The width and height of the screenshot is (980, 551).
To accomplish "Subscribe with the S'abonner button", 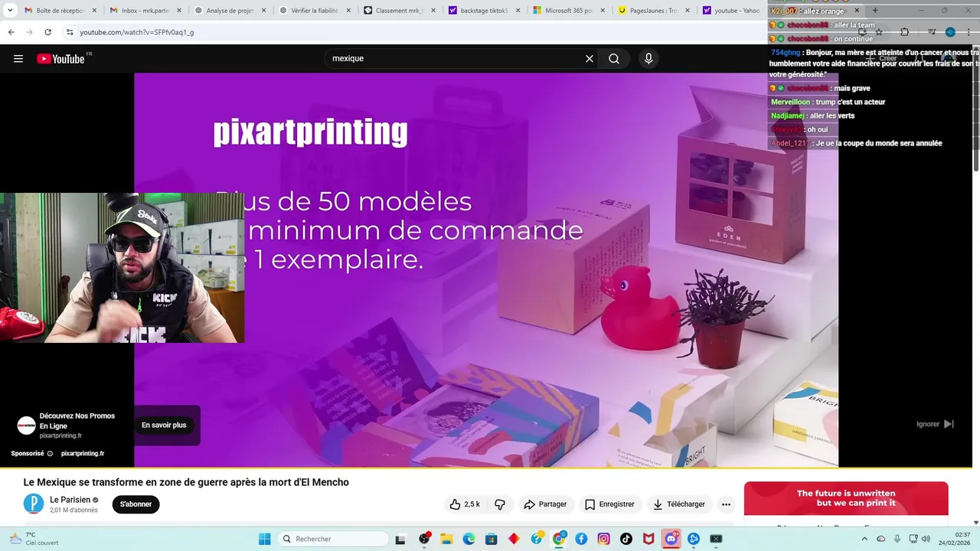I will click(x=136, y=504).
